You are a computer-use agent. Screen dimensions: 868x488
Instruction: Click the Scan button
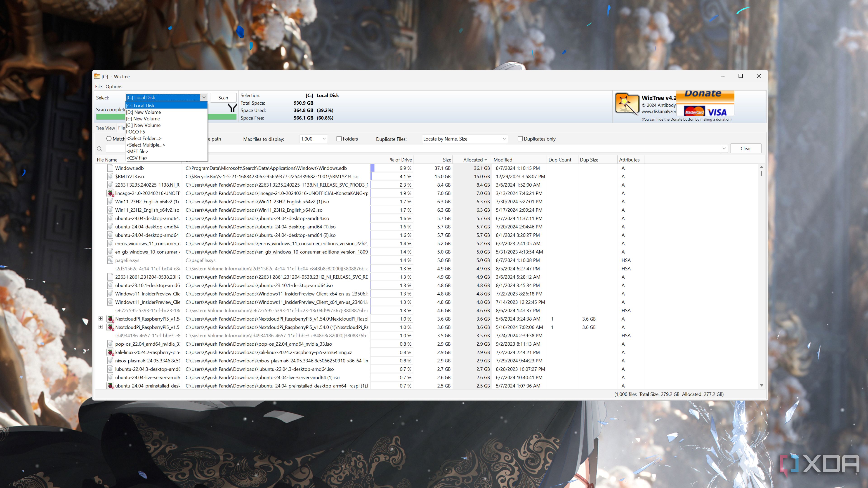223,98
